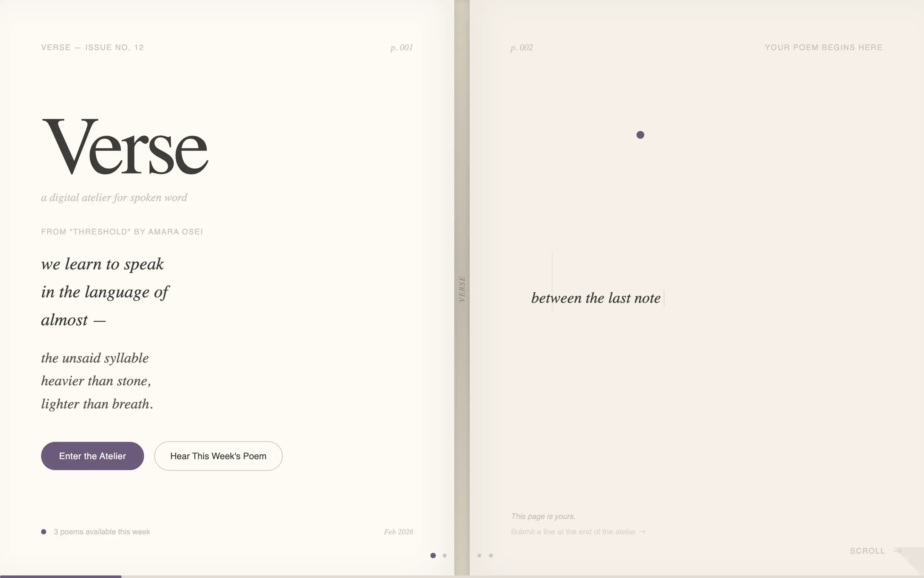Click the status dot beside poems available
The image size is (924, 578).
pos(44,532)
